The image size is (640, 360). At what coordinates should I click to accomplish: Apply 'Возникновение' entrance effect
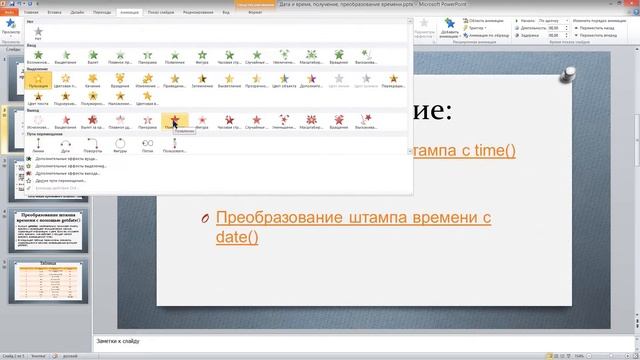38,57
